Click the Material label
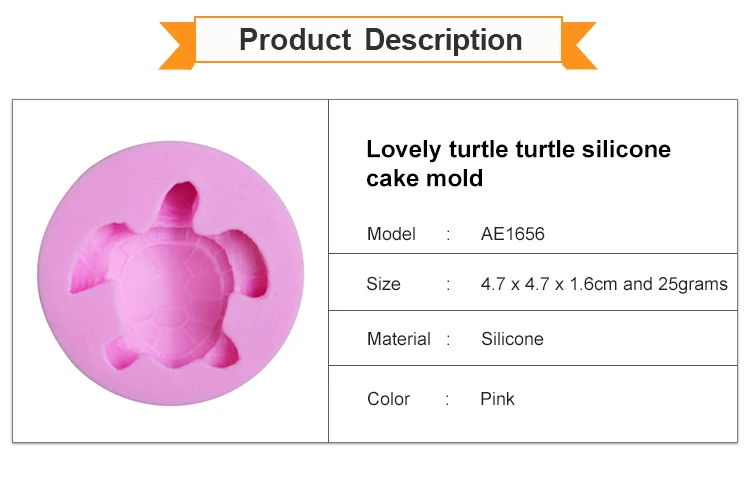750x477 pixels. tap(398, 339)
